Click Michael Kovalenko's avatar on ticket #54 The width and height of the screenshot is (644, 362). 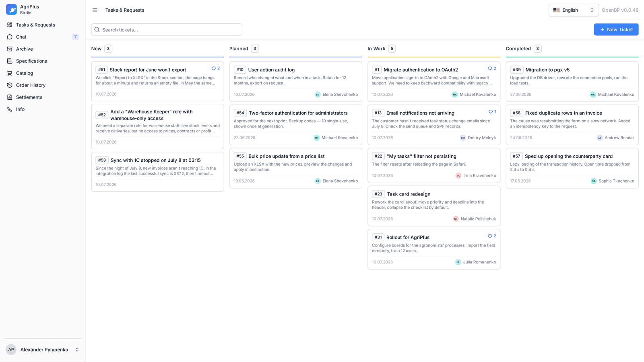click(x=316, y=138)
